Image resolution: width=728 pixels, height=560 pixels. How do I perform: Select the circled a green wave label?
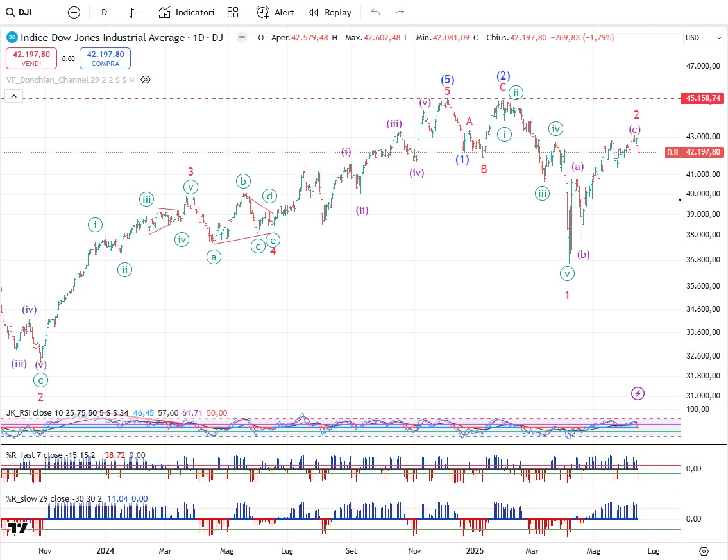pos(214,257)
